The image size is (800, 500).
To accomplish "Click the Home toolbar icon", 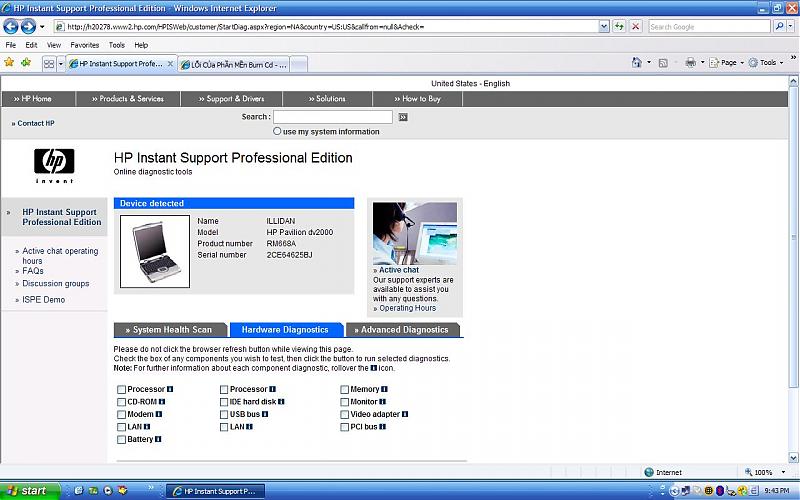I will click(x=636, y=62).
